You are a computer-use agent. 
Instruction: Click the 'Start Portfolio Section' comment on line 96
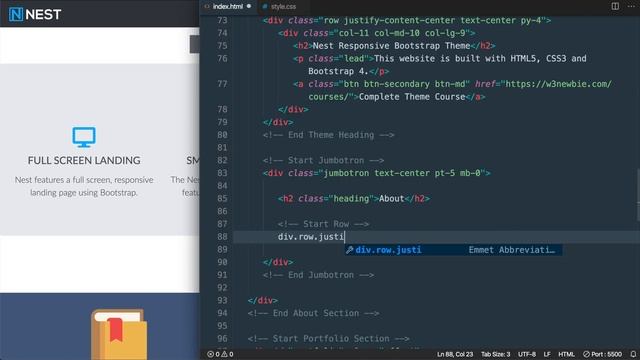click(329, 339)
